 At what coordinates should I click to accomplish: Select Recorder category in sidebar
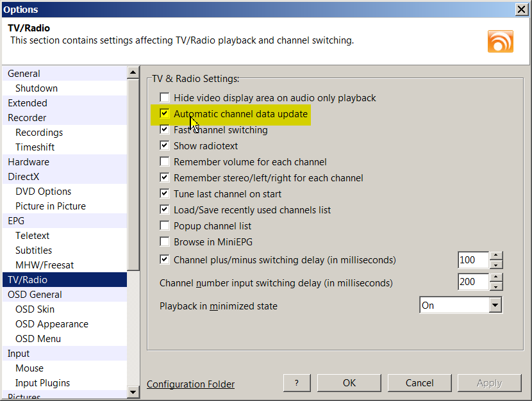point(27,118)
